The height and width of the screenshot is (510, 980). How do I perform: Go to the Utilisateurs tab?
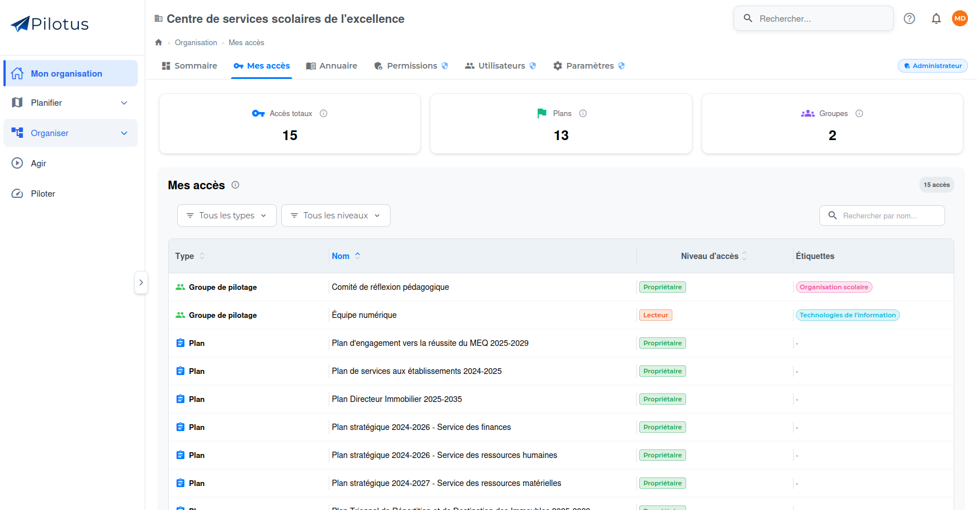point(500,66)
